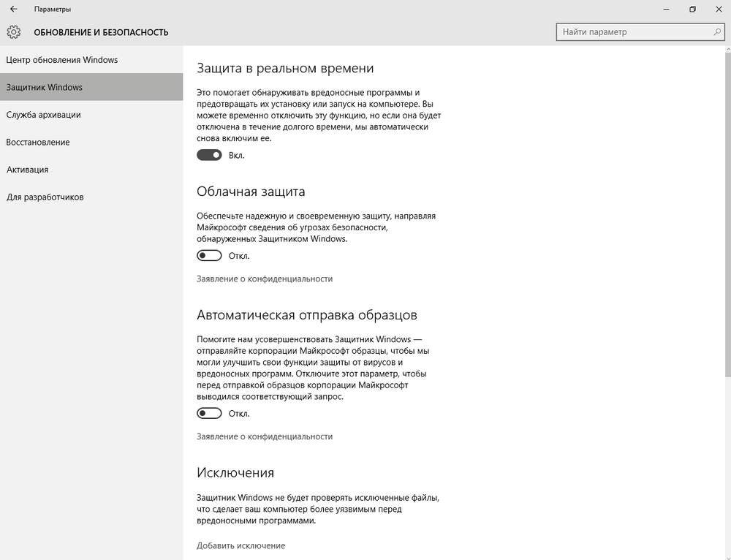Image resolution: width=731 pixels, height=560 pixels.
Task: Minimize the Параметры window
Action: [x=666, y=10]
